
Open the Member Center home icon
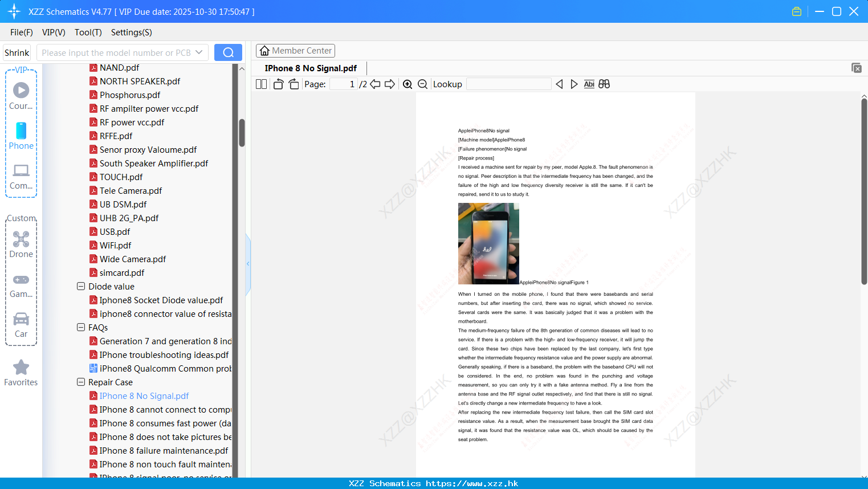[264, 51]
